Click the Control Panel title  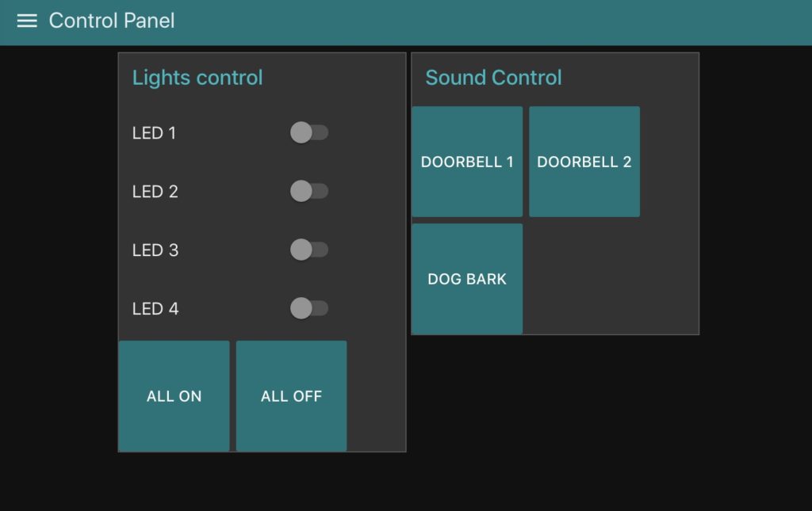[112, 21]
